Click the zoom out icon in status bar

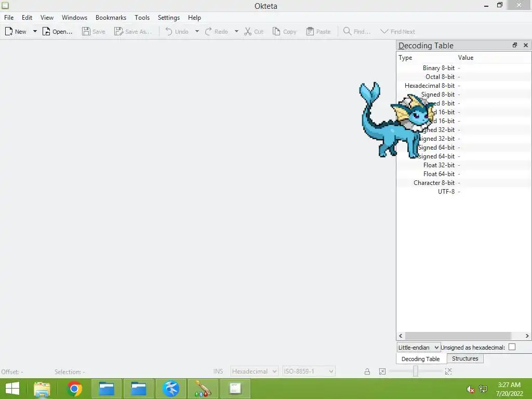coord(382,371)
